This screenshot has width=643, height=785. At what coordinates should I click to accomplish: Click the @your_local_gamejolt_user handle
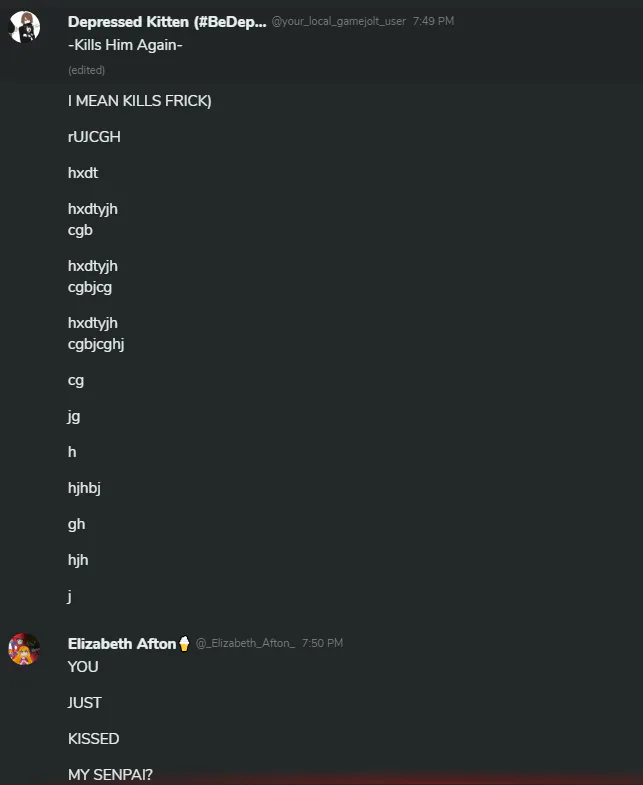pyautogui.click(x=339, y=21)
